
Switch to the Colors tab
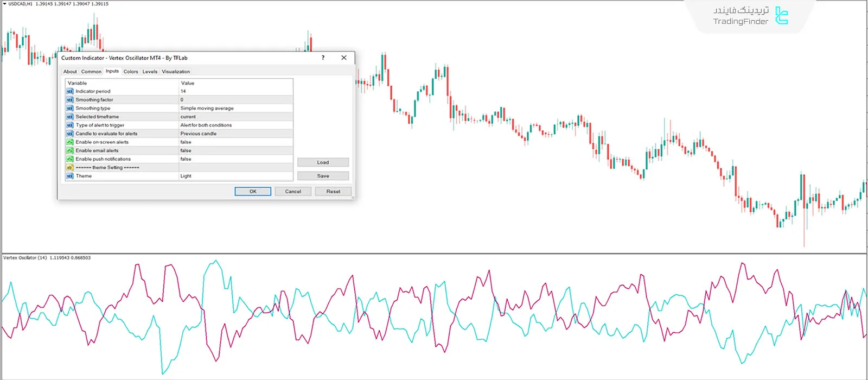click(131, 72)
